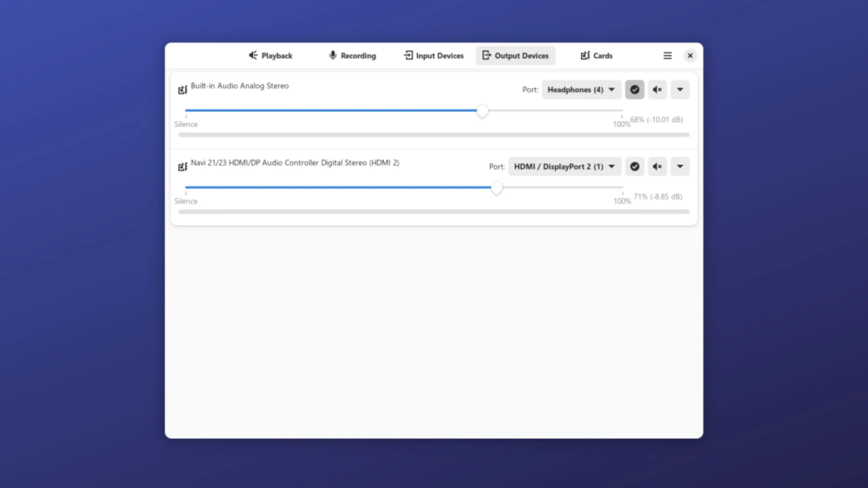Switch to the Recording tab
The image size is (868, 488).
(x=351, y=56)
